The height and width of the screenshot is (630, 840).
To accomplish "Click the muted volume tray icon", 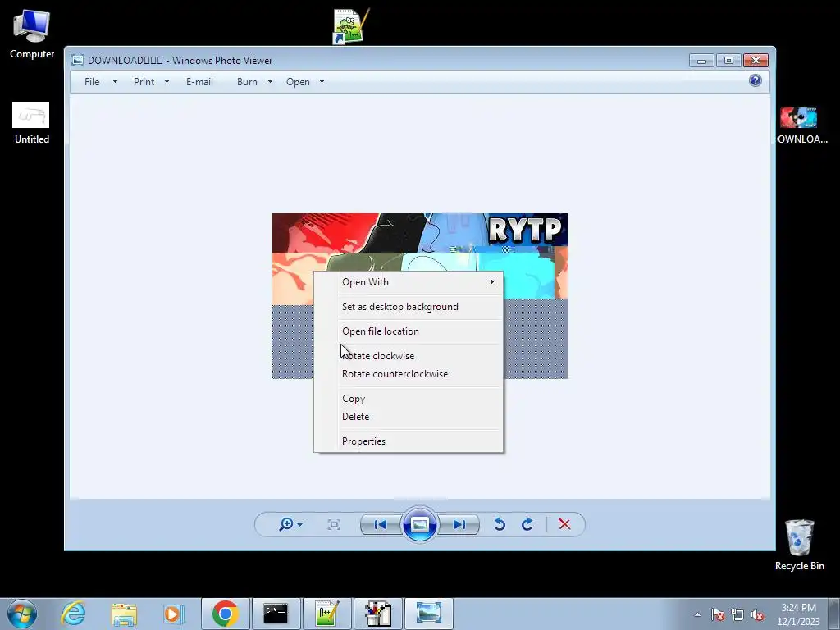I will [757, 614].
